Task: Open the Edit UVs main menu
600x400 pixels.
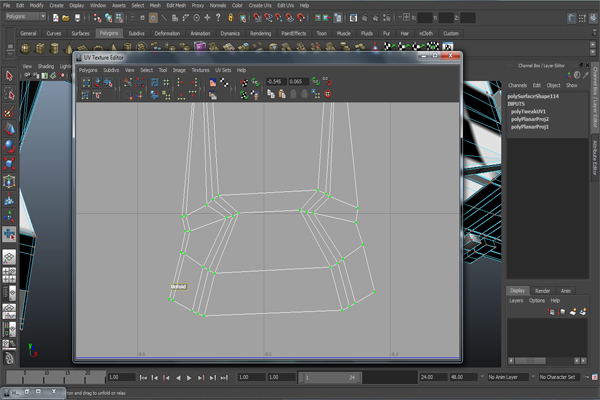Action: pos(285,5)
